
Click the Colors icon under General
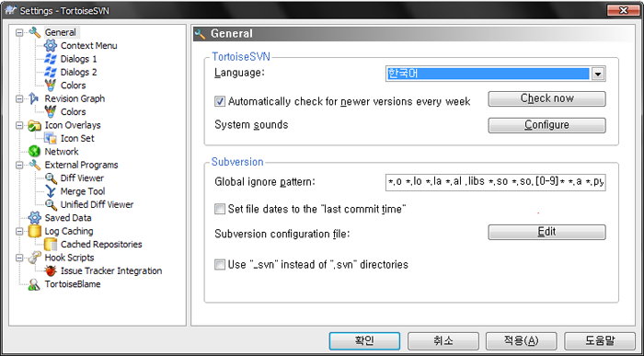coord(51,86)
